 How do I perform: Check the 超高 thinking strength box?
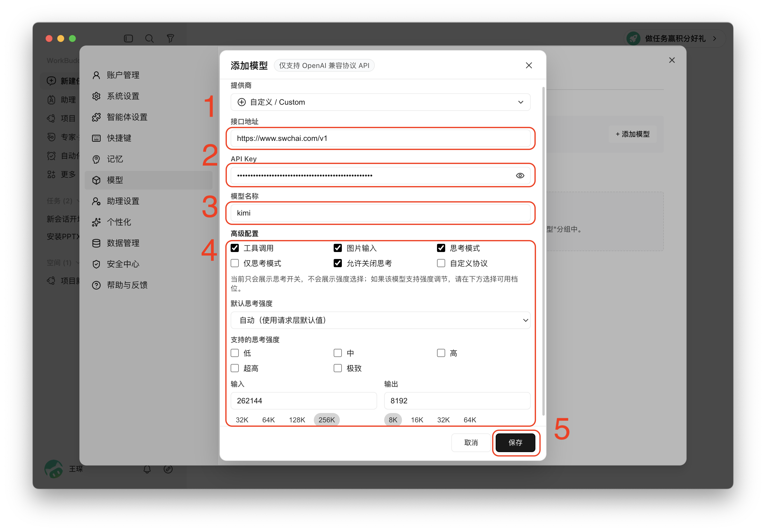click(x=234, y=368)
